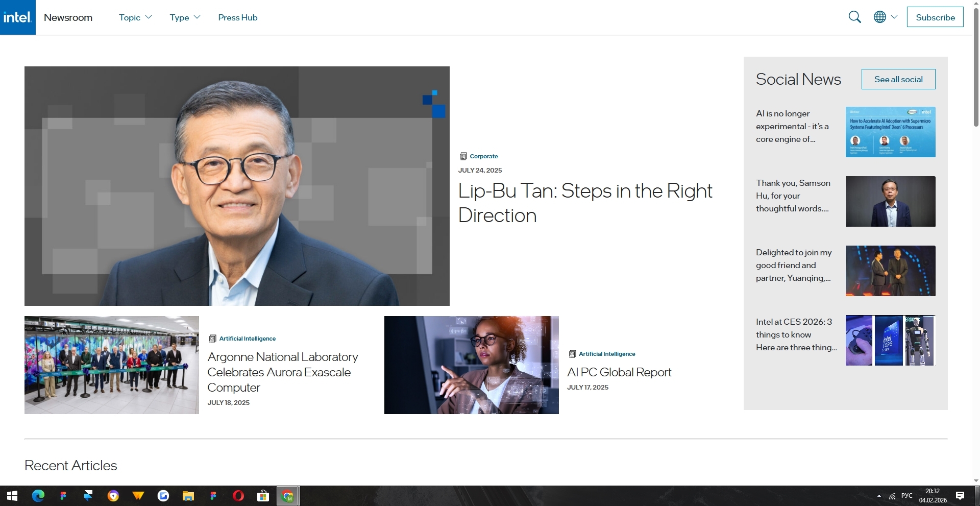Screen dimensions: 980x506
Task: Click the stage photo beside the Yuanqing post
Action: pos(891,271)
